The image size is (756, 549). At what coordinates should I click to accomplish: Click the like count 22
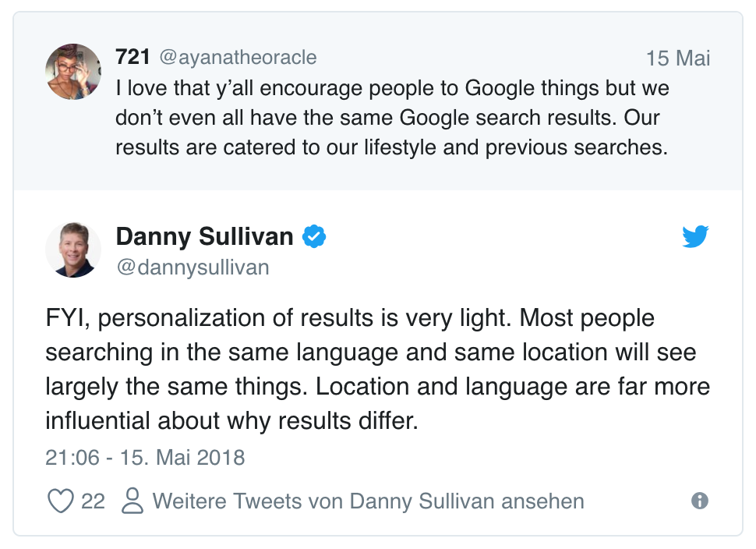pos(93,501)
